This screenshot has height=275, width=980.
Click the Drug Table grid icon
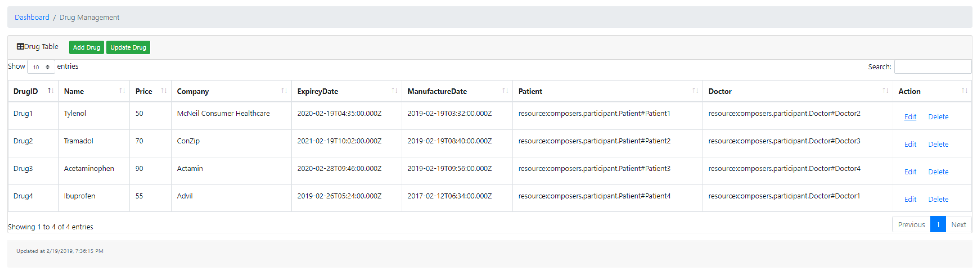pyautogui.click(x=20, y=47)
